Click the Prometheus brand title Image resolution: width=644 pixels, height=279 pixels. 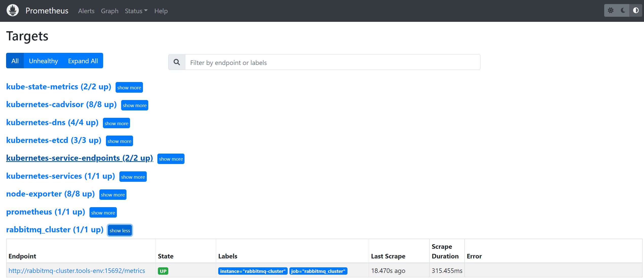coord(47,11)
